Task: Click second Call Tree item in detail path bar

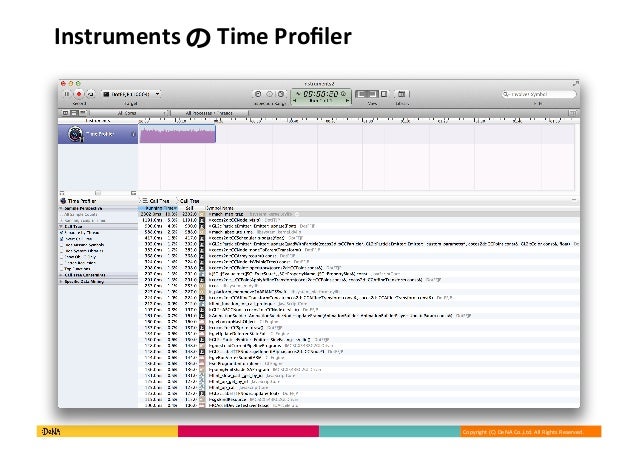Action: pos(189,201)
